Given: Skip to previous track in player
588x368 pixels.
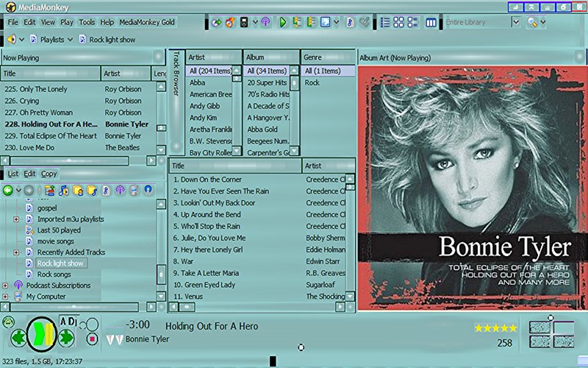Looking at the screenshot, I should 18,338.
